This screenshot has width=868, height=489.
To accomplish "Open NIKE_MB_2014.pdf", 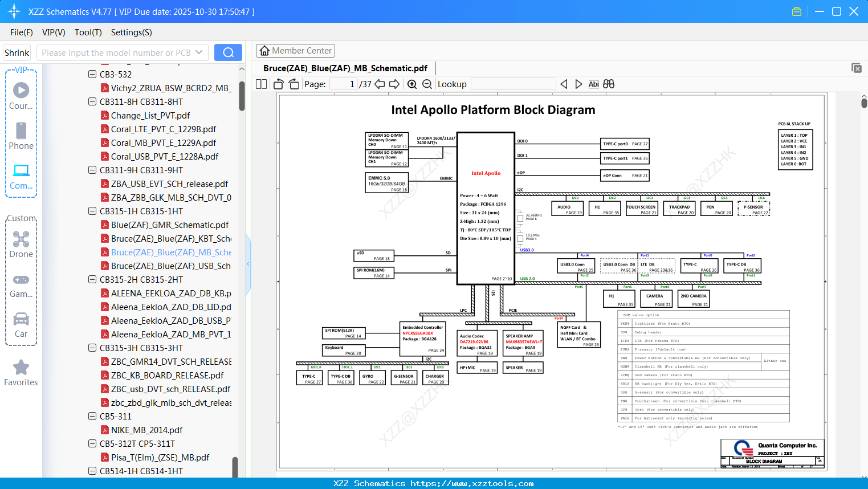I will click(x=146, y=430).
